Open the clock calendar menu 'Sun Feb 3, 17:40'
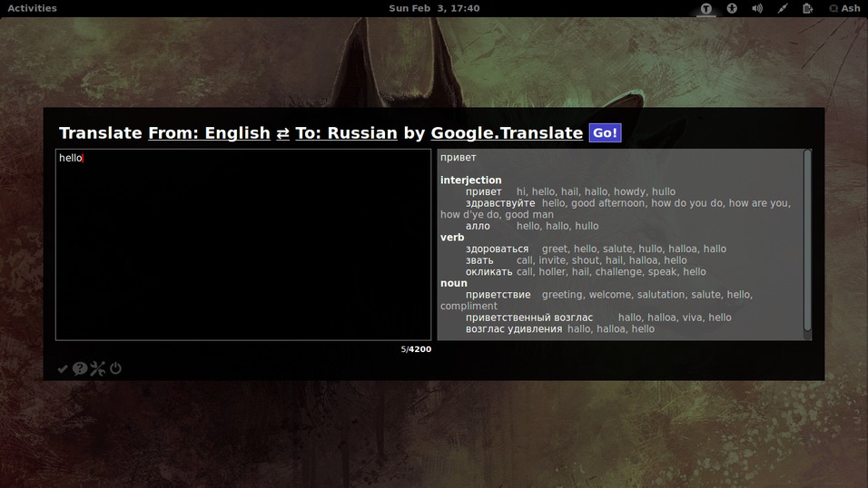Viewport: 868px width, 488px height. pyautogui.click(x=434, y=8)
